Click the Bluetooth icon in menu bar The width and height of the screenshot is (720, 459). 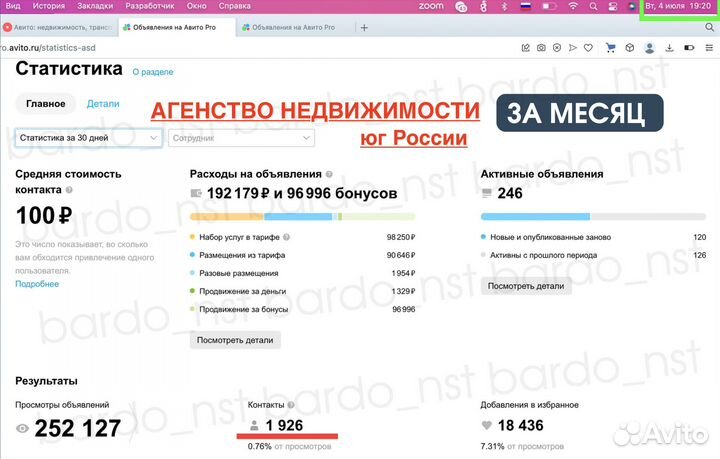504,6
